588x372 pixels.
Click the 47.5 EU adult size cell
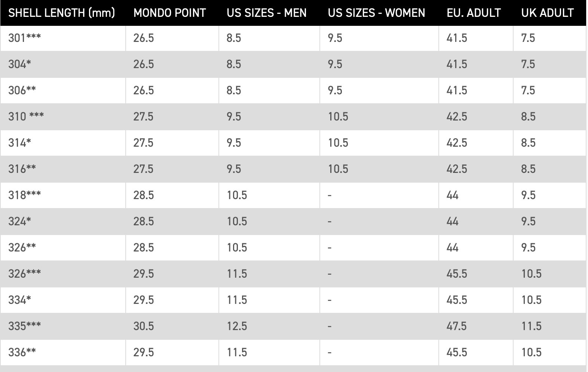[476, 326]
